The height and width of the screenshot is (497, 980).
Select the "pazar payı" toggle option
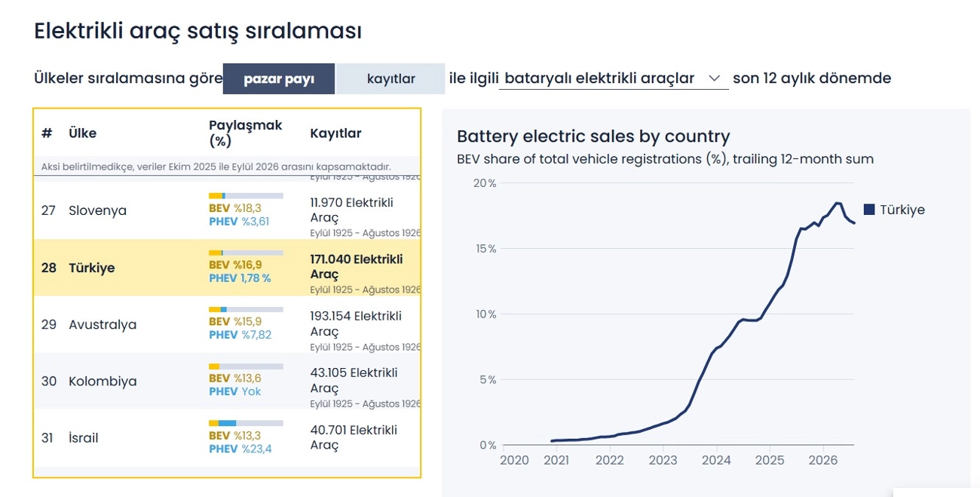coord(279,78)
